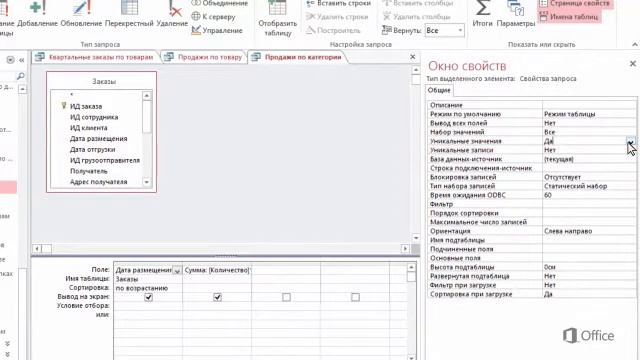Click the design area left arrow
This screenshot has width=640, height=360.
coord(37,249)
